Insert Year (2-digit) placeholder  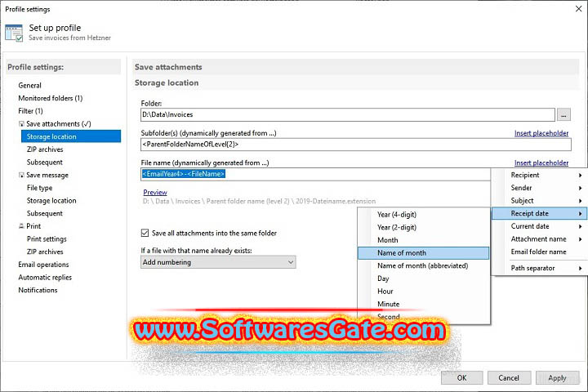pyautogui.click(x=424, y=227)
